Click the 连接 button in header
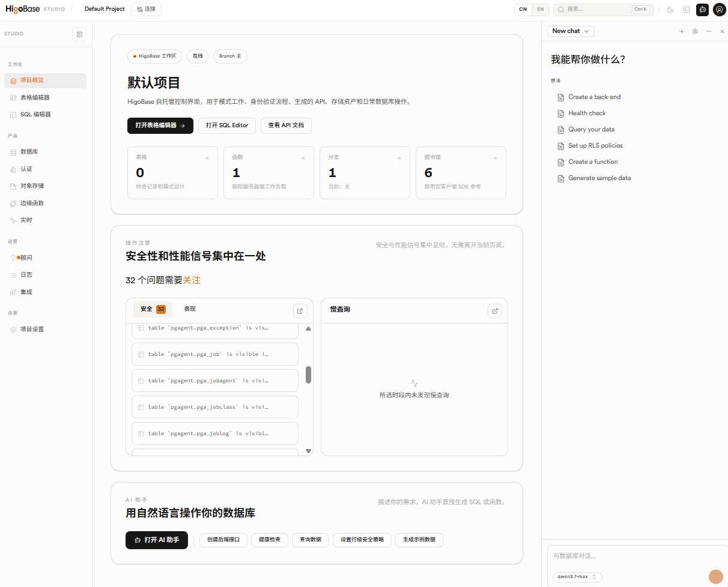This screenshot has width=728, height=587. tap(146, 9)
